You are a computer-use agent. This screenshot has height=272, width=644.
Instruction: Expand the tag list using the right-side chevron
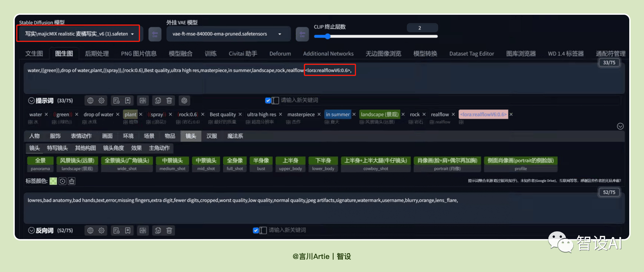[x=620, y=126]
